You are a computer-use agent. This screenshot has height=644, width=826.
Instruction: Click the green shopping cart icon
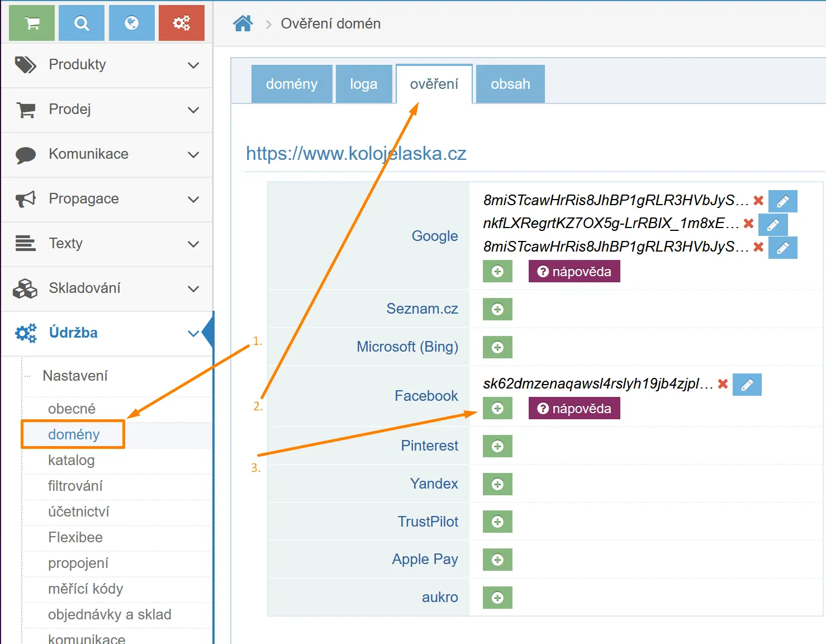click(x=32, y=23)
